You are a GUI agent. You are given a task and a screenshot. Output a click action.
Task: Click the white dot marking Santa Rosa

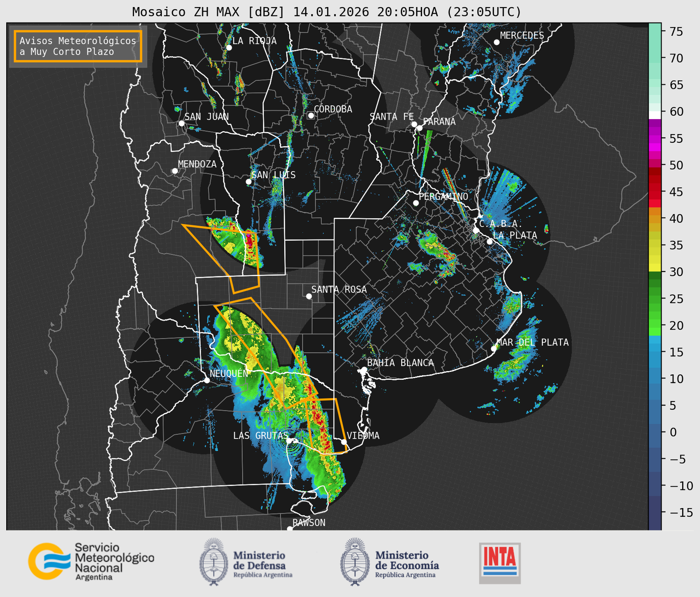309,296
